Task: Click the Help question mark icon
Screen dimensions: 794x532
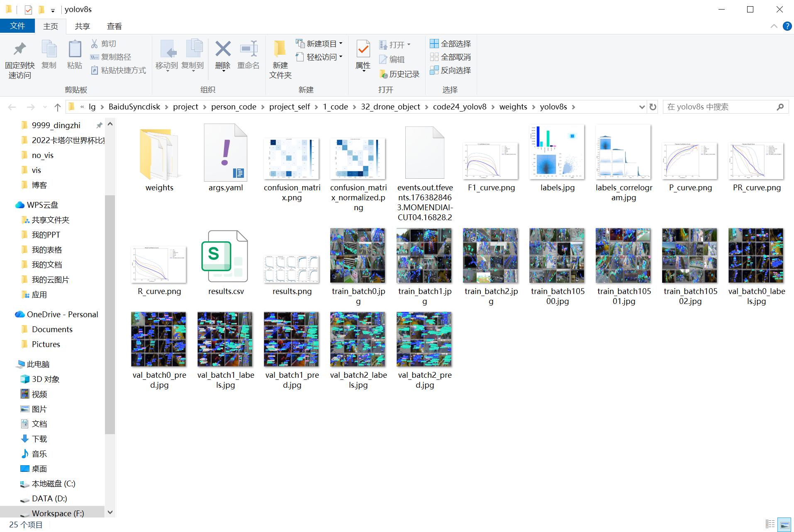Action: point(787,26)
